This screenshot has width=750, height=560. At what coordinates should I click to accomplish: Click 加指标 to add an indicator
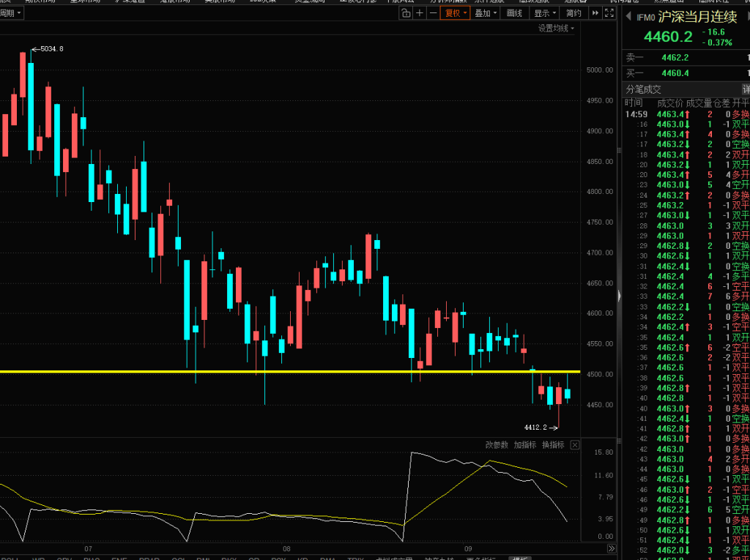coord(525,445)
